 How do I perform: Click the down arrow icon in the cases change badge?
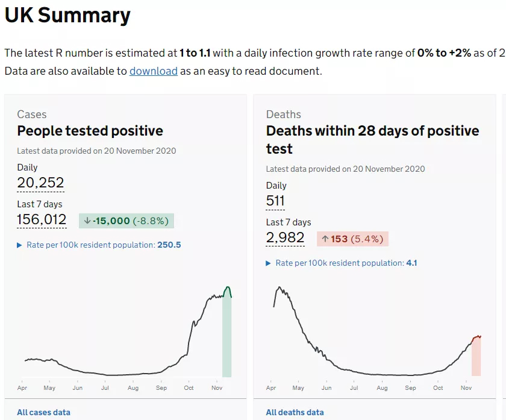[87, 221]
